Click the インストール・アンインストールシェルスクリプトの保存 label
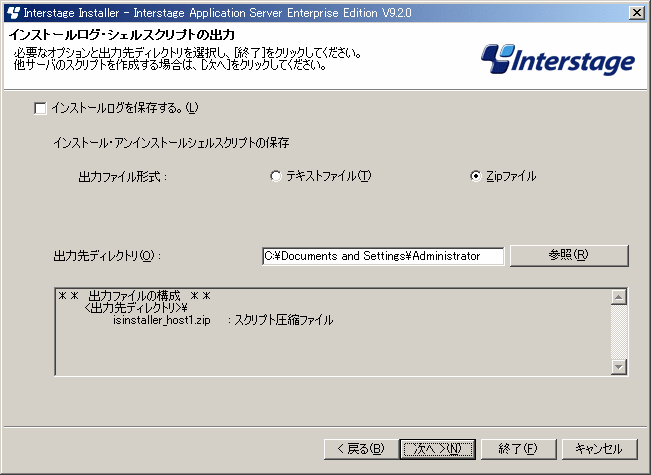 coord(171,143)
